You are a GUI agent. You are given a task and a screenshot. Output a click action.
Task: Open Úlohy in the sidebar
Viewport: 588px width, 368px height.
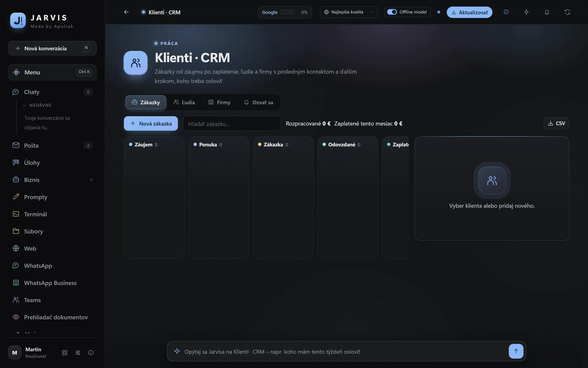click(x=52, y=163)
